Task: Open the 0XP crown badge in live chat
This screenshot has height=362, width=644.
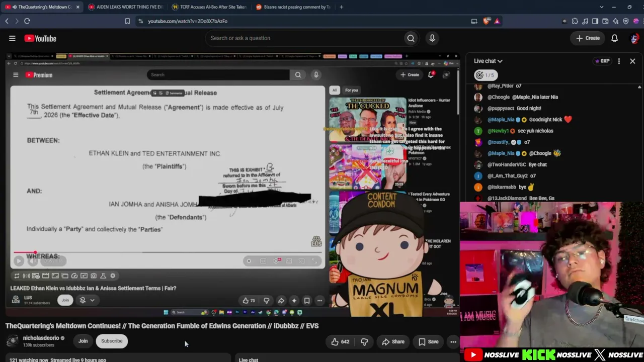Action: click(x=602, y=61)
